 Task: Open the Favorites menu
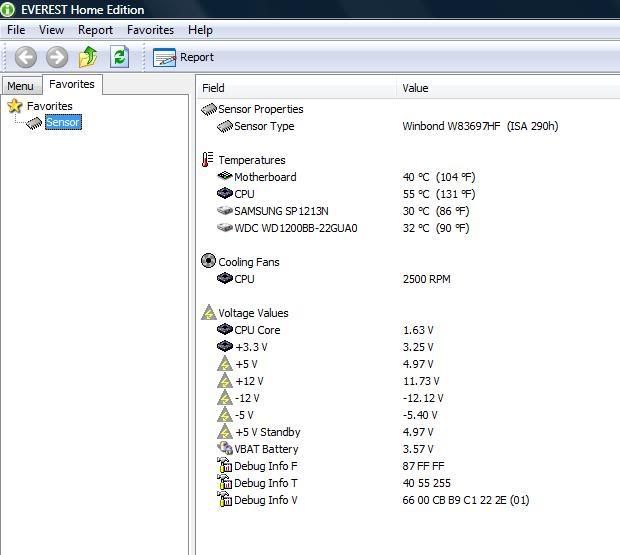[150, 30]
